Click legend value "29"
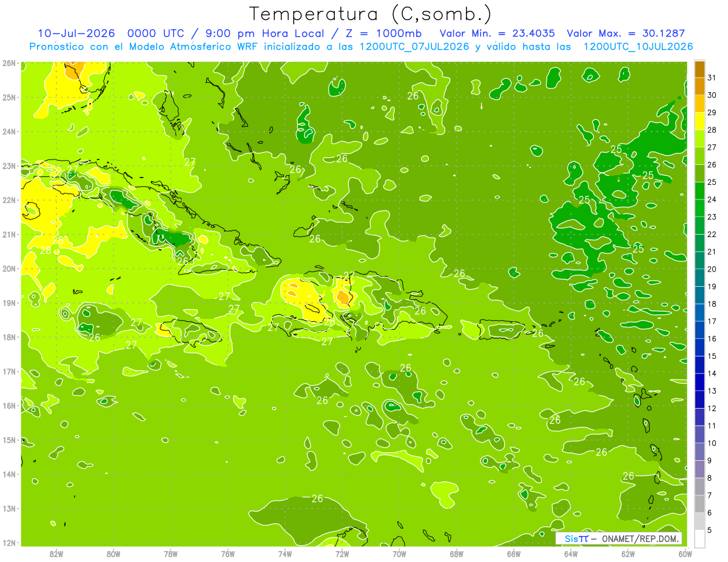Viewport: 728px width, 562px height. pos(712,113)
